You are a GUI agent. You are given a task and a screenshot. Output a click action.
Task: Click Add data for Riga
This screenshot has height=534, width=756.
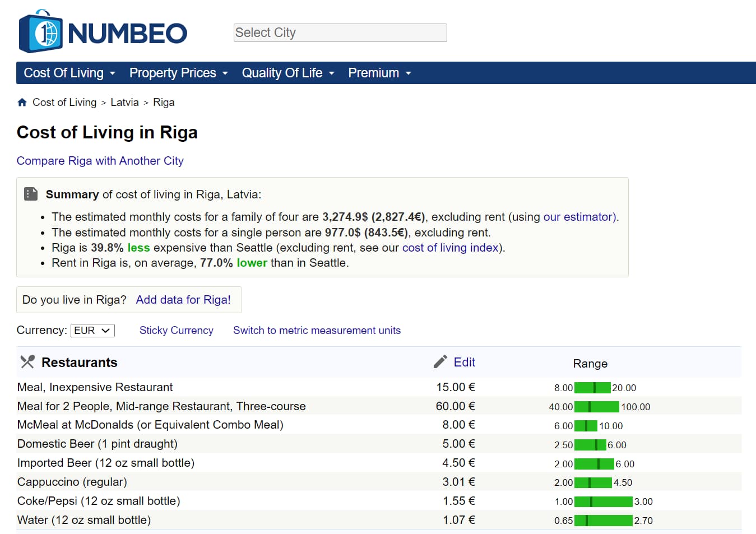pos(183,300)
